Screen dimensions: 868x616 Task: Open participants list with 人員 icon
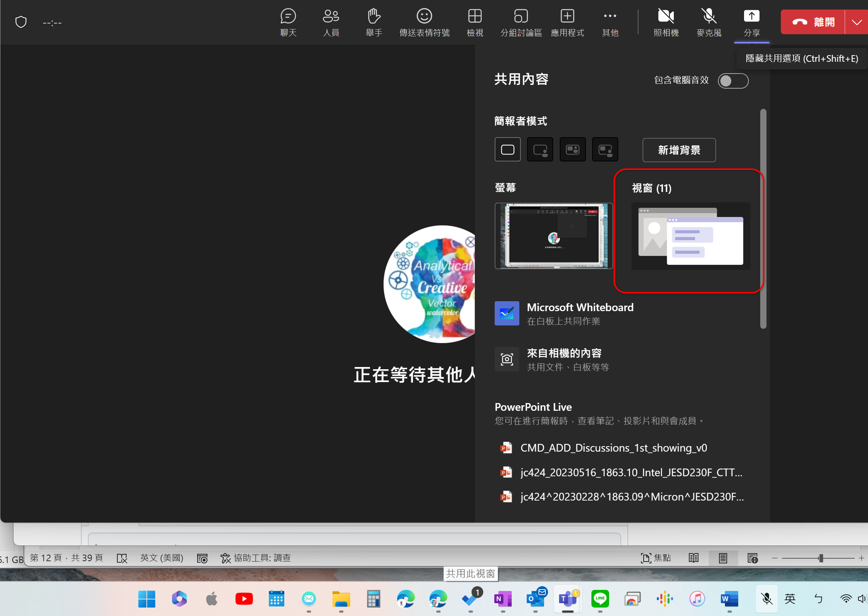(x=331, y=22)
